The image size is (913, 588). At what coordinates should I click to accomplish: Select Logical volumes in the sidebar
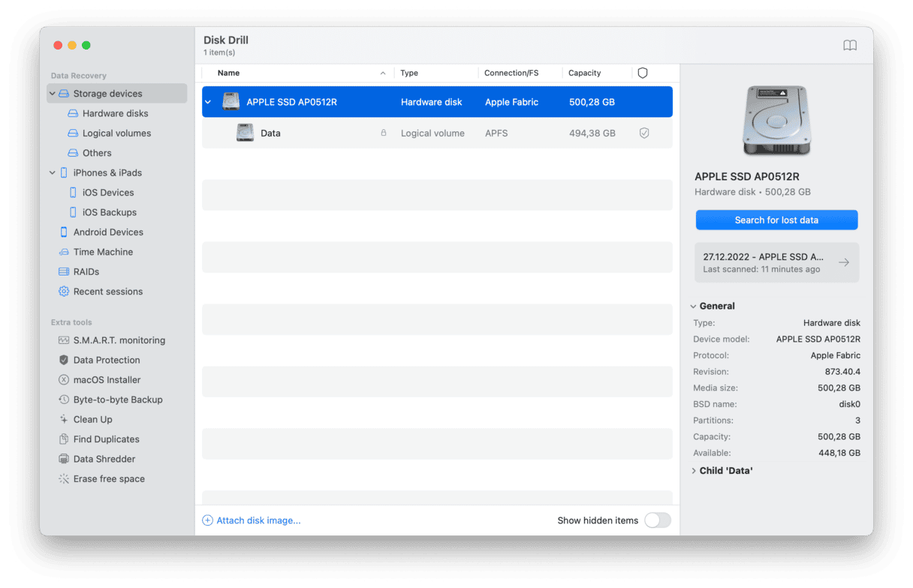point(117,133)
